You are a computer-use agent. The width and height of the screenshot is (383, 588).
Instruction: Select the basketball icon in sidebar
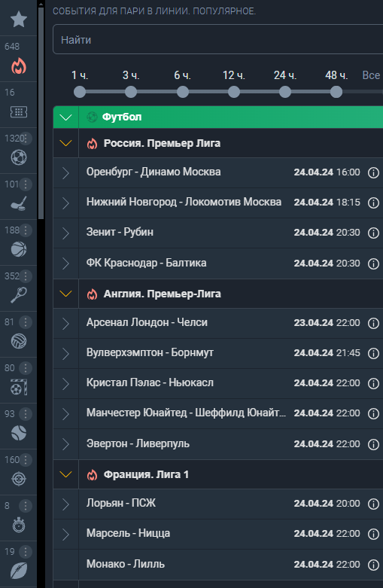pos(18,249)
